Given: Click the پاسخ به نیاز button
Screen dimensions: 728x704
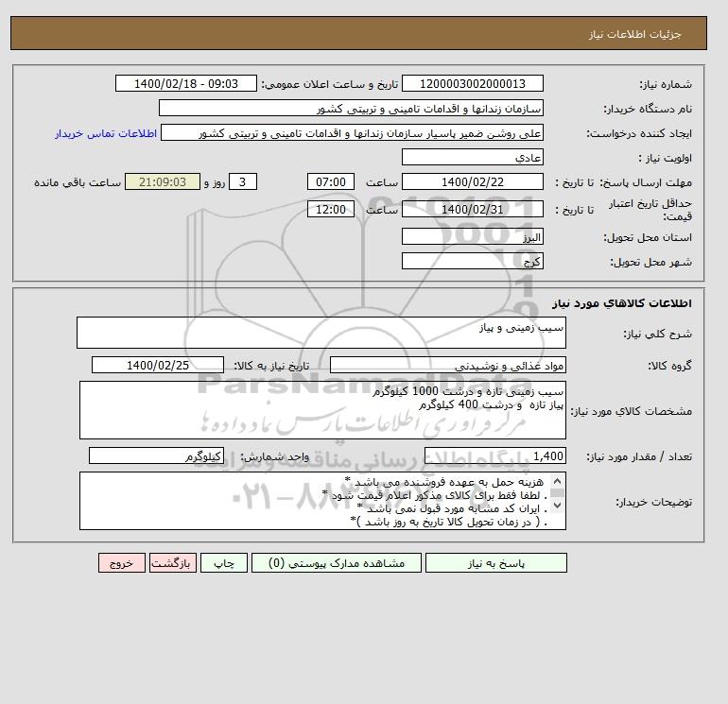Looking at the screenshot, I should click(495, 562).
